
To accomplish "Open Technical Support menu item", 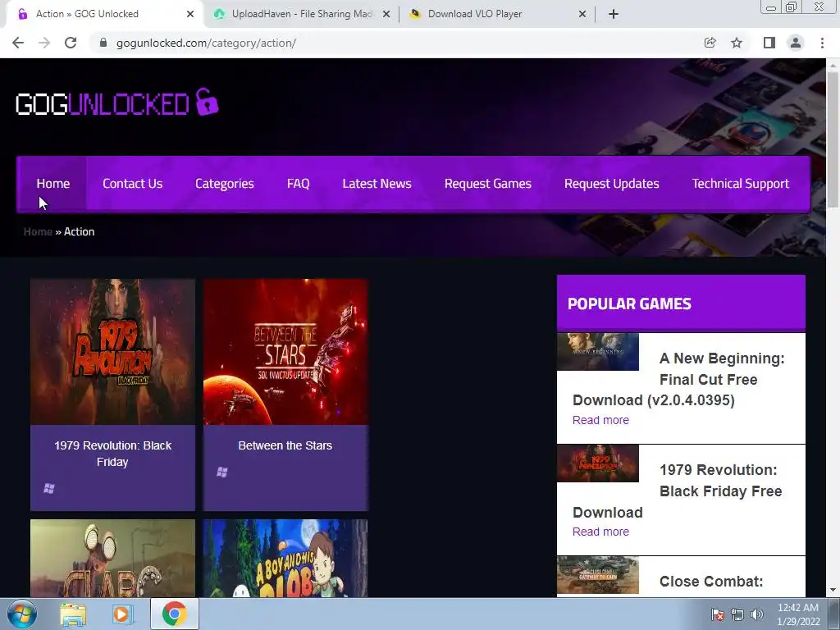I will click(x=741, y=184).
